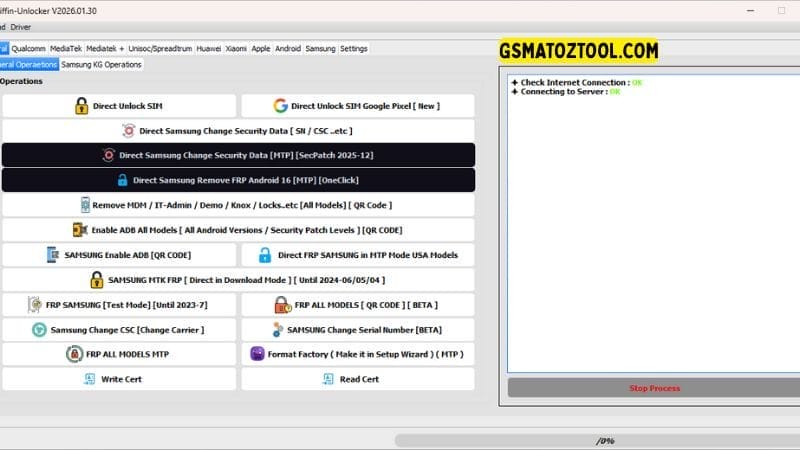Open the Driver menu

20,27
